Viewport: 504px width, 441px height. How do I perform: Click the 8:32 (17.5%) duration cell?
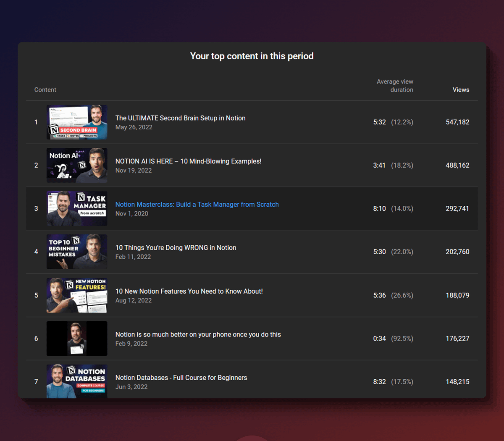(393, 382)
